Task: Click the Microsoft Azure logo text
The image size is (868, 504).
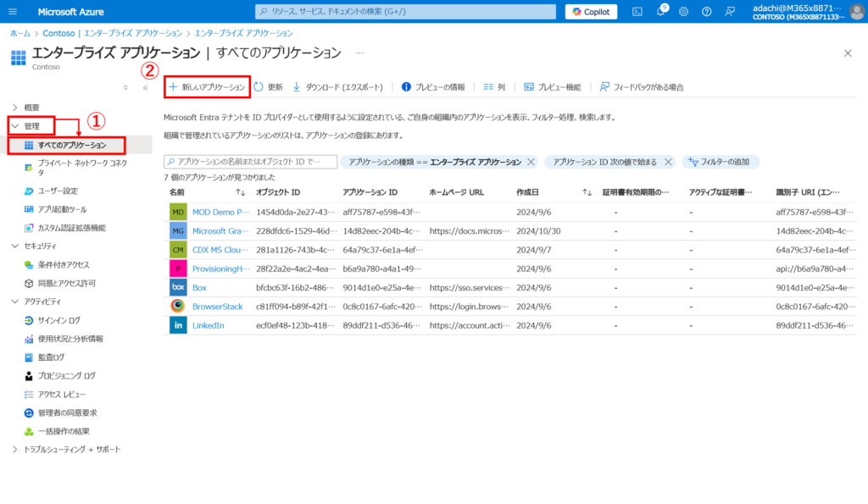Action: tap(70, 12)
